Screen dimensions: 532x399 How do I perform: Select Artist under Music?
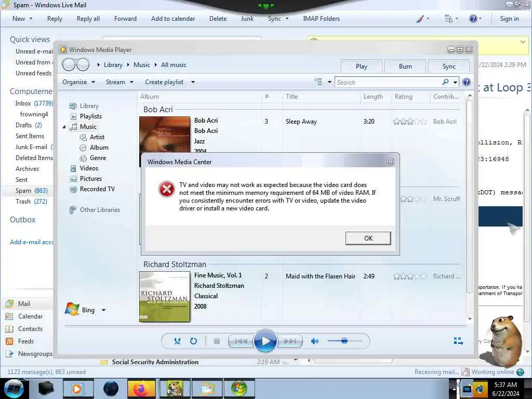pyautogui.click(x=97, y=137)
